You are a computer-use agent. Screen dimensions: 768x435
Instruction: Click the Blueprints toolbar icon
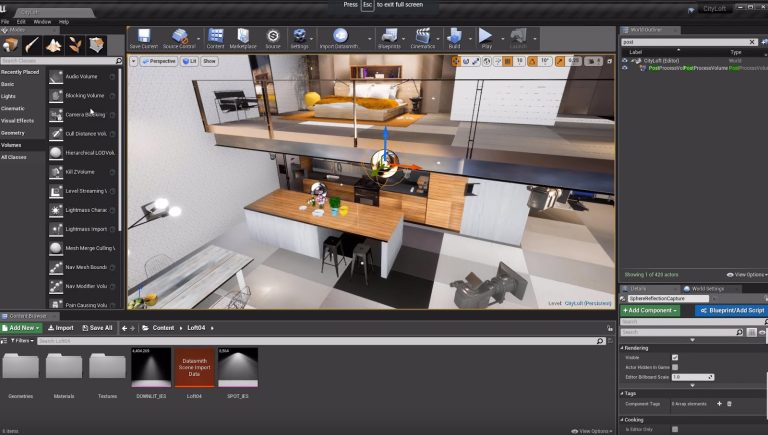click(389, 38)
